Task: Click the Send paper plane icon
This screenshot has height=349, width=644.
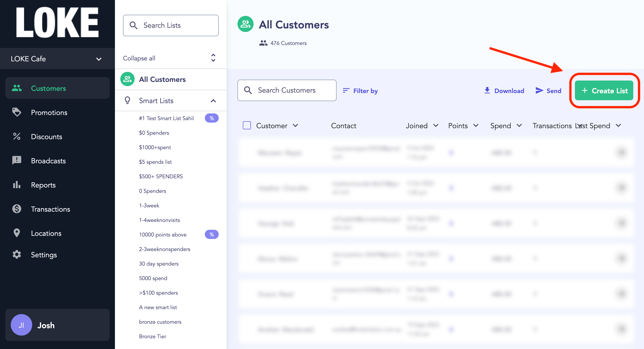Action: click(539, 91)
